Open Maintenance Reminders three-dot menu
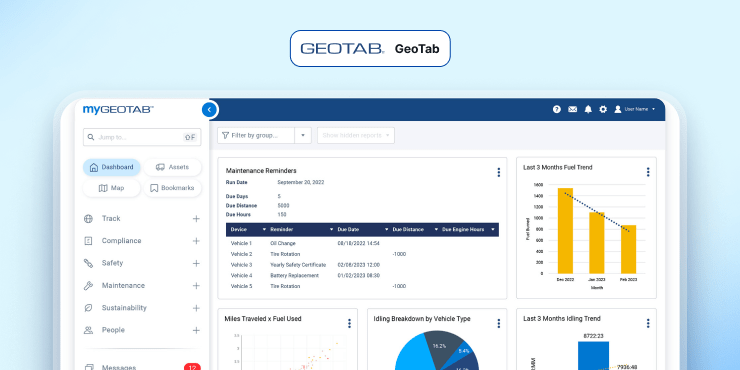Image resolution: width=740 pixels, height=370 pixels. [x=498, y=173]
